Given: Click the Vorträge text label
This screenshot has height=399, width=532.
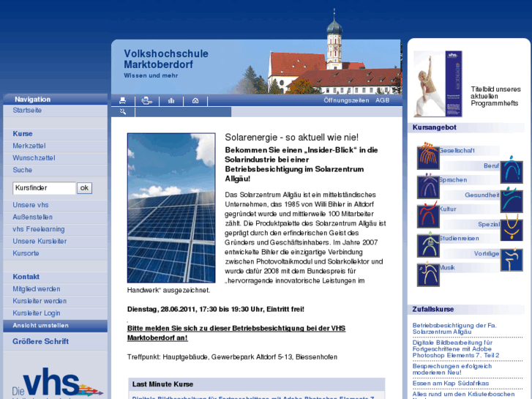Looking at the screenshot, I should tap(487, 253).
